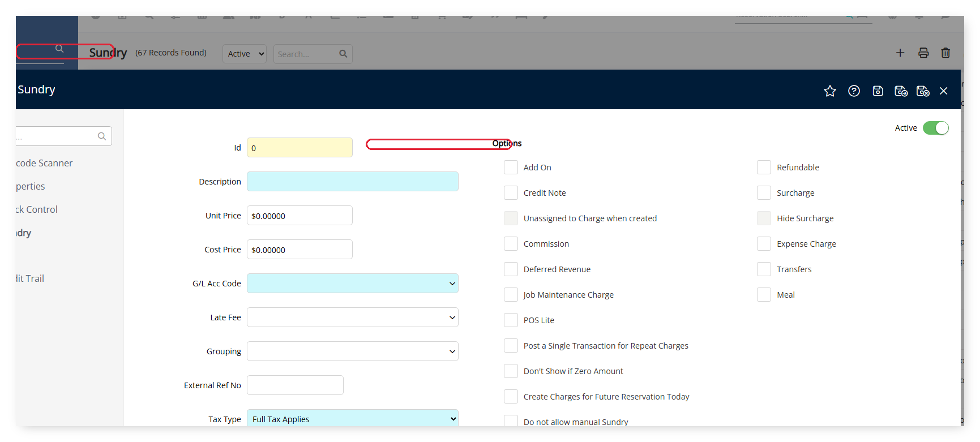Open the help question mark icon
Viewport: 980px width, 442px height.
(x=854, y=91)
